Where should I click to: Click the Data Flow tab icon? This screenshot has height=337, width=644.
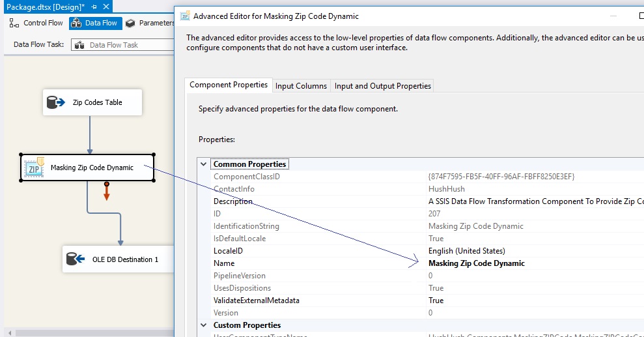click(76, 23)
